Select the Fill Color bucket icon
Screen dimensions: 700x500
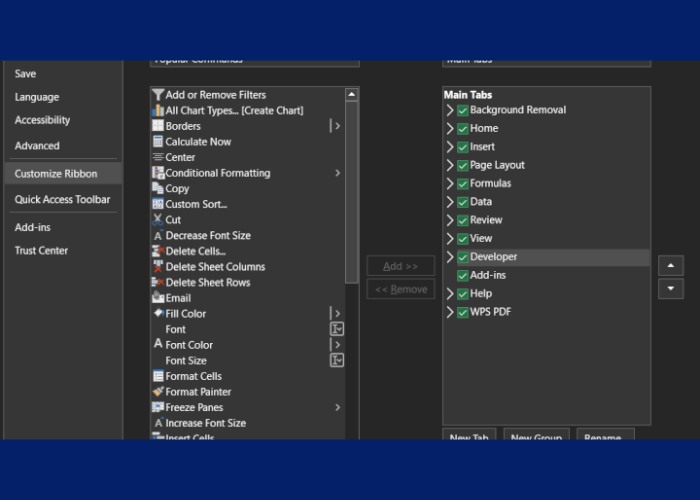click(x=158, y=313)
